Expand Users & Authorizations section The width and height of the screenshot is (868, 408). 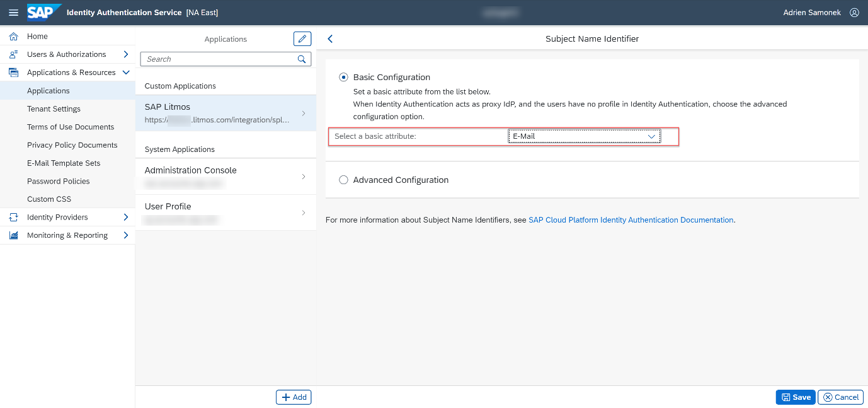click(126, 54)
